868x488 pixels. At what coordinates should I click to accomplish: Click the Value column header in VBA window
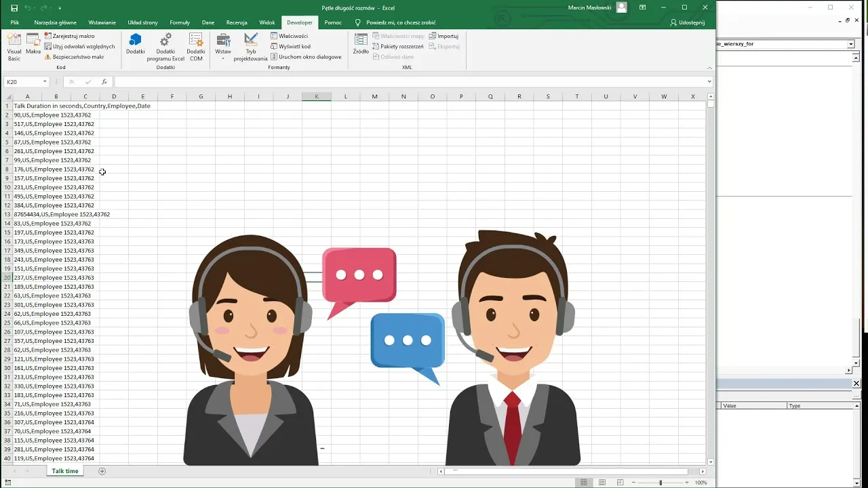pos(753,406)
